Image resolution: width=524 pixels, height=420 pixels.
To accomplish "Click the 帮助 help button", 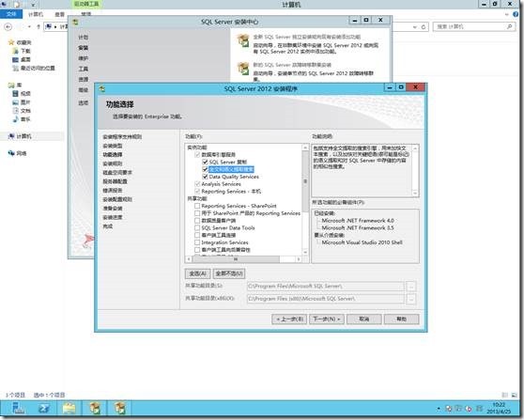I will [x=401, y=319].
